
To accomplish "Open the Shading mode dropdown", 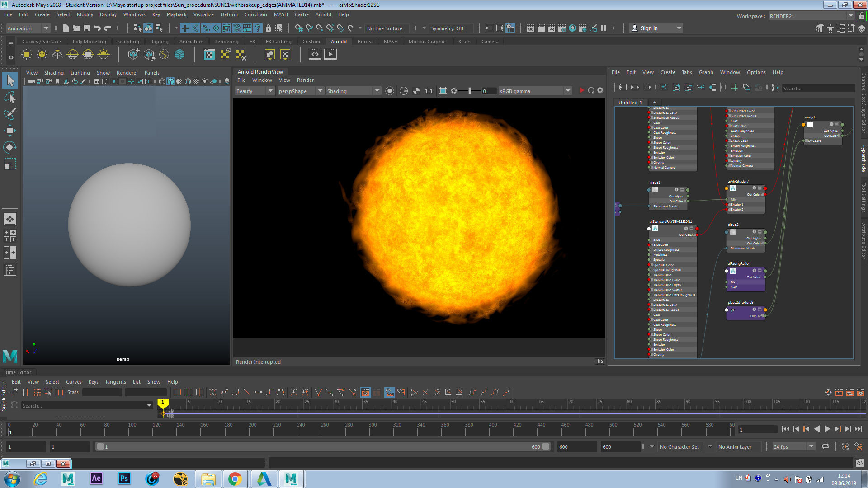I will 354,91.
